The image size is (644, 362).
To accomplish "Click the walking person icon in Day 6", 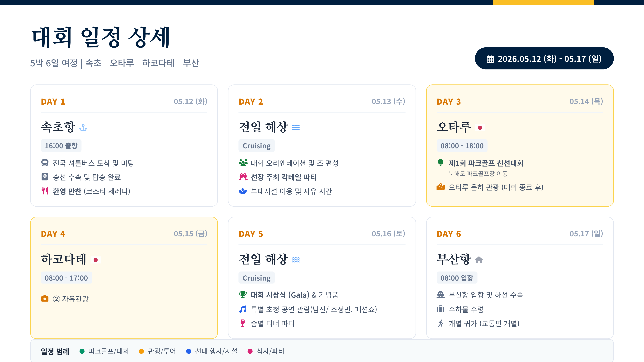I will point(440,323).
